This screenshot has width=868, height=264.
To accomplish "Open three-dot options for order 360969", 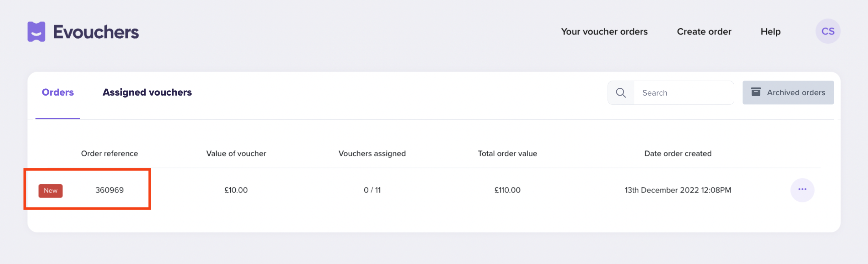I will coord(802,190).
